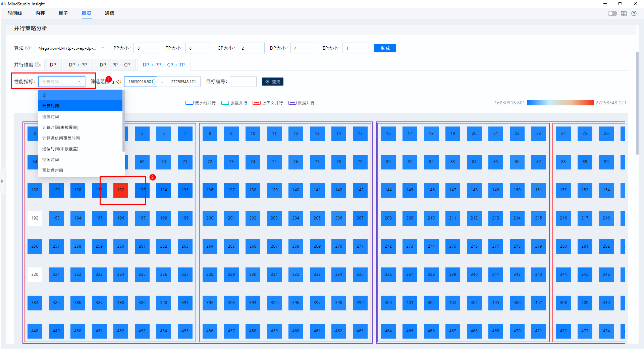Select rank cell 203
The width and height of the screenshot is (644, 349).
274,218
